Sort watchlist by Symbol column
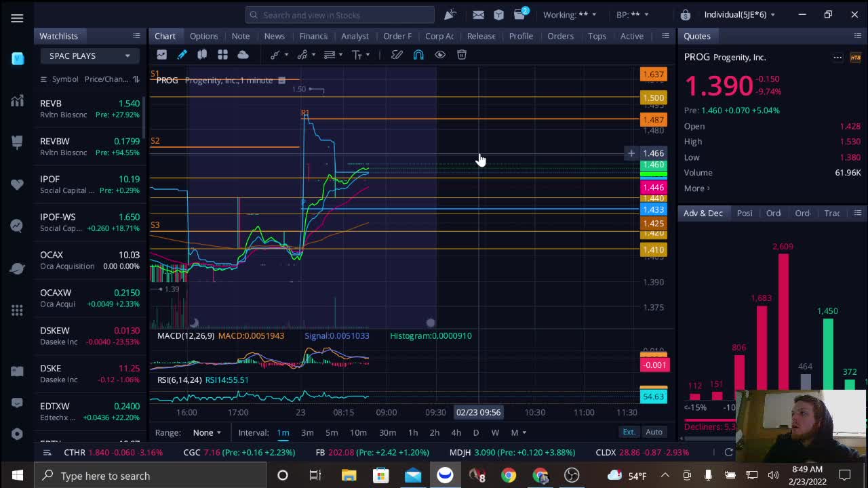Screen dimensions: 868x488 pos(65,79)
